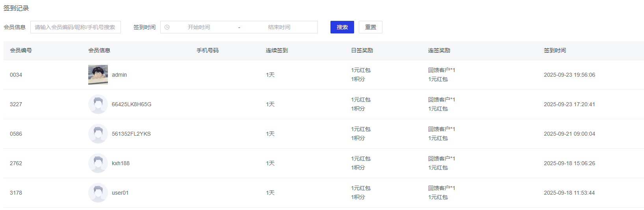This screenshot has height=210, width=644.
Task: Click the default avatar for 66425LK8H65G
Action: 98,104
